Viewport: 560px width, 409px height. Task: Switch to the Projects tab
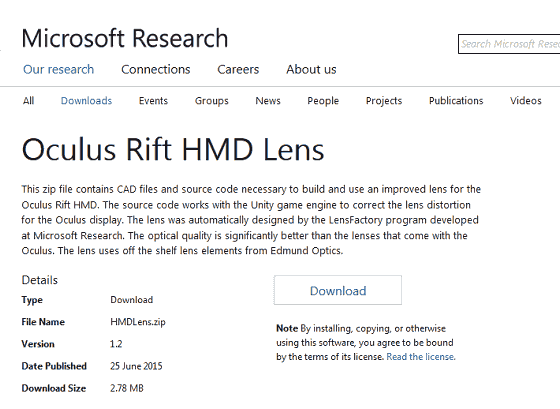click(384, 101)
